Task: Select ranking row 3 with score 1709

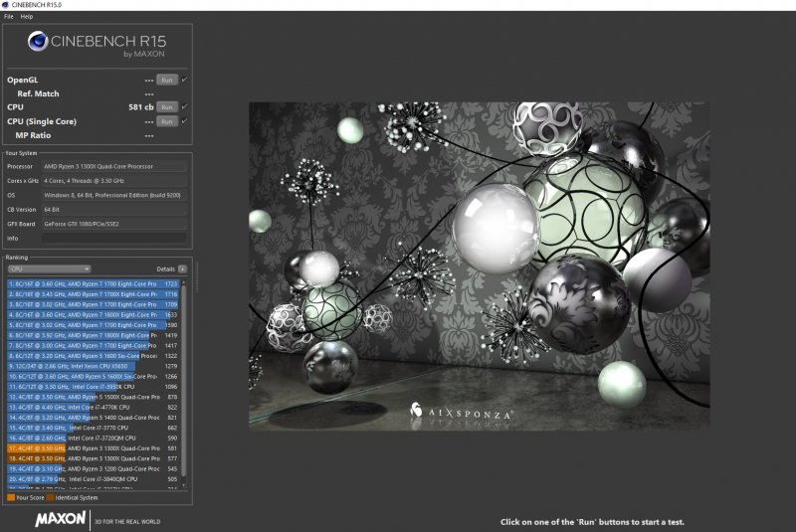Action: 93,305
